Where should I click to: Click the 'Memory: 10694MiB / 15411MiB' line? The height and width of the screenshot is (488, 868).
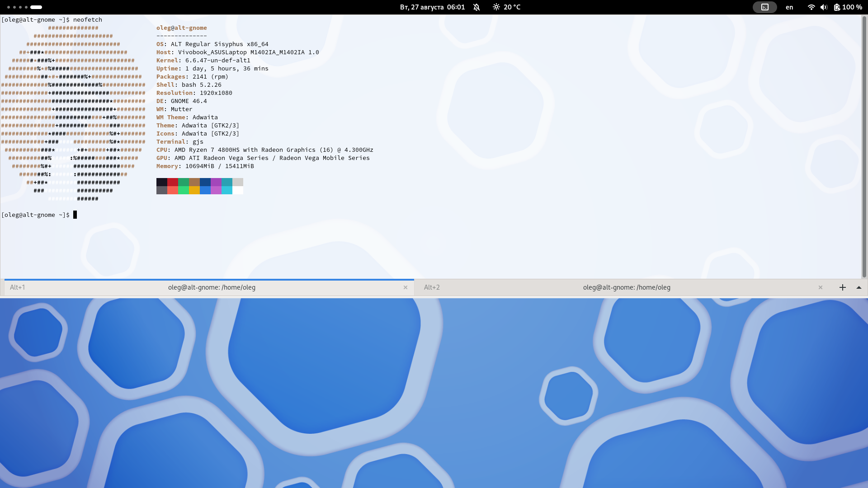[x=205, y=166]
